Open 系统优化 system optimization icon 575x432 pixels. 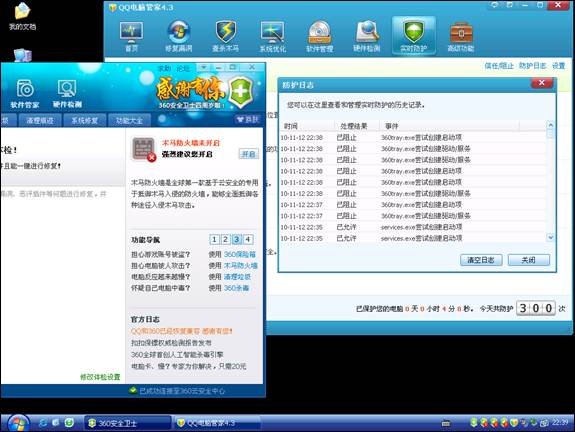[272, 36]
